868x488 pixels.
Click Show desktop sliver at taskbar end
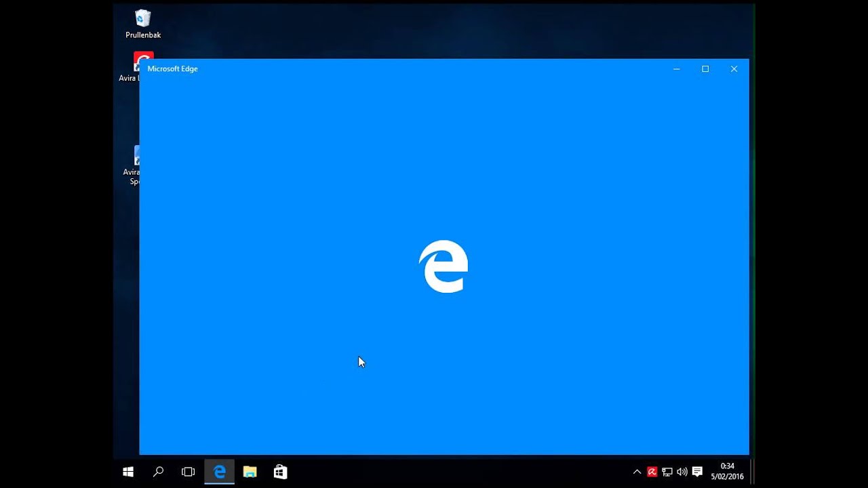pyautogui.click(x=753, y=472)
